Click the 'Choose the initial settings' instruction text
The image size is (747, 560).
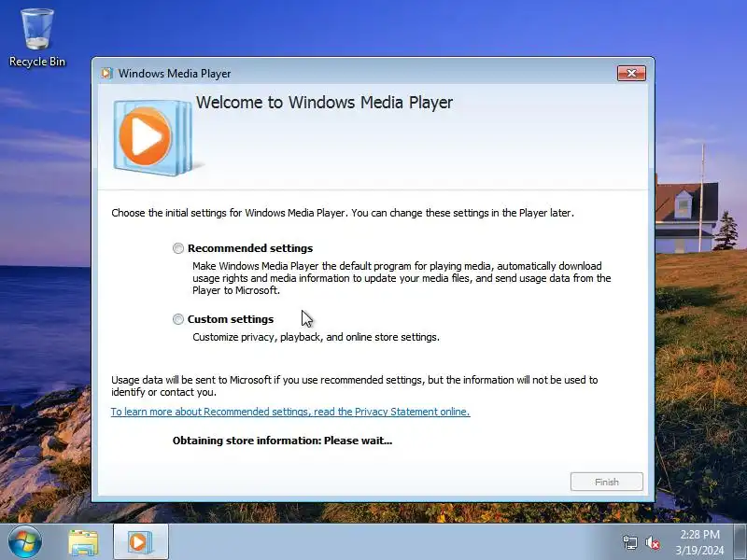[x=343, y=213]
